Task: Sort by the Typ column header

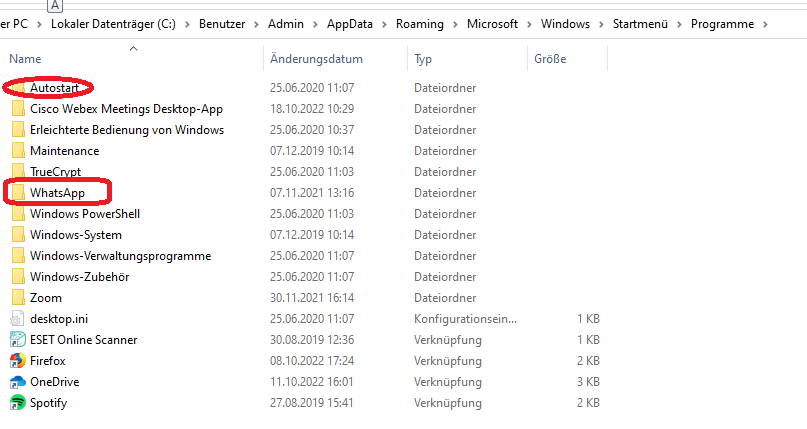Action: pos(423,59)
